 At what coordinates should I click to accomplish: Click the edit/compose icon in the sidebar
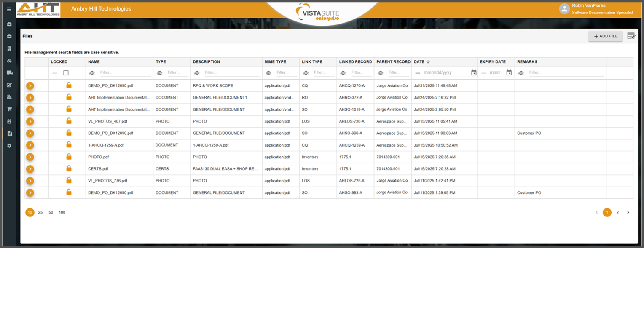click(9, 84)
